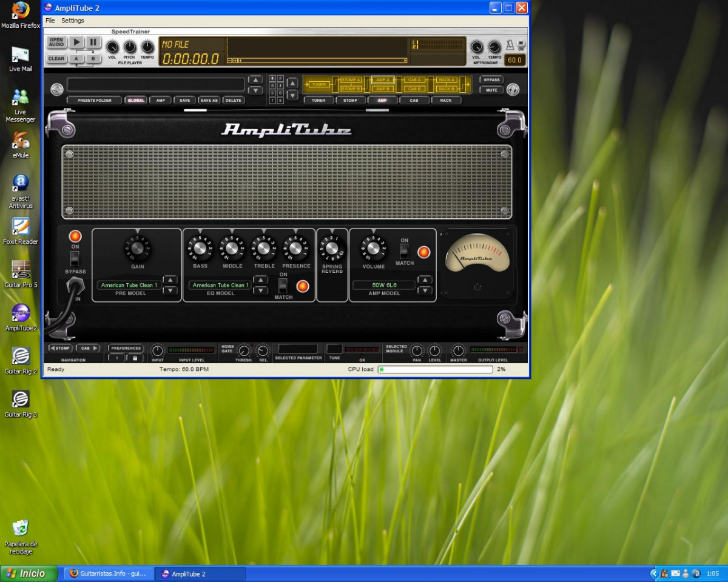Image resolution: width=728 pixels, height=582 pixels.
Task: Open the File menu
Action: [x=50, y=20]
